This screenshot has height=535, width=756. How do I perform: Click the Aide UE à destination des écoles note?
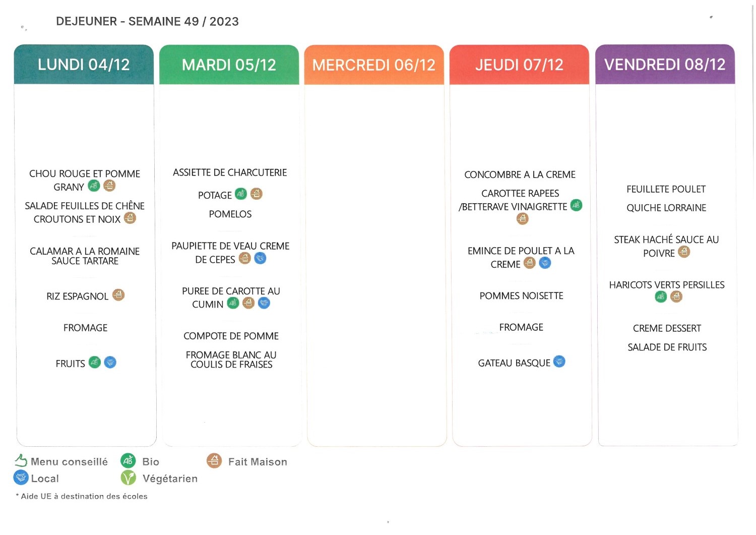(x=82, y=496)
